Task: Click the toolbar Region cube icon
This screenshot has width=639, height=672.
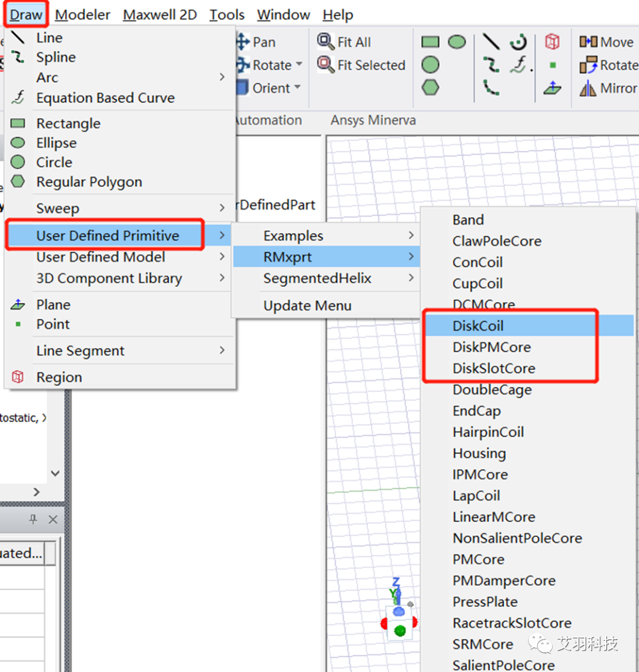Action: (552, 41)
